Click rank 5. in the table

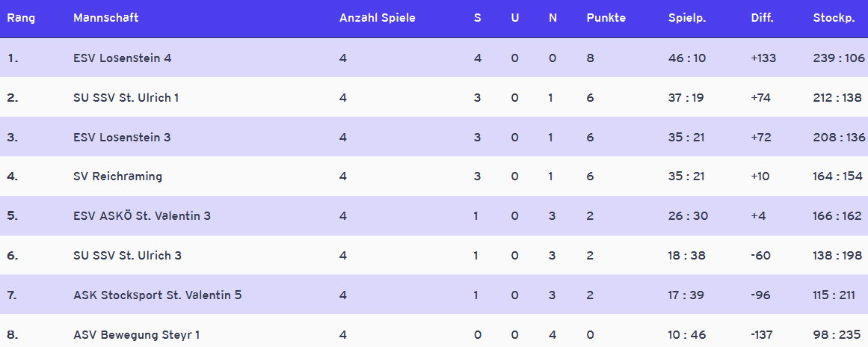click(13, 216)
